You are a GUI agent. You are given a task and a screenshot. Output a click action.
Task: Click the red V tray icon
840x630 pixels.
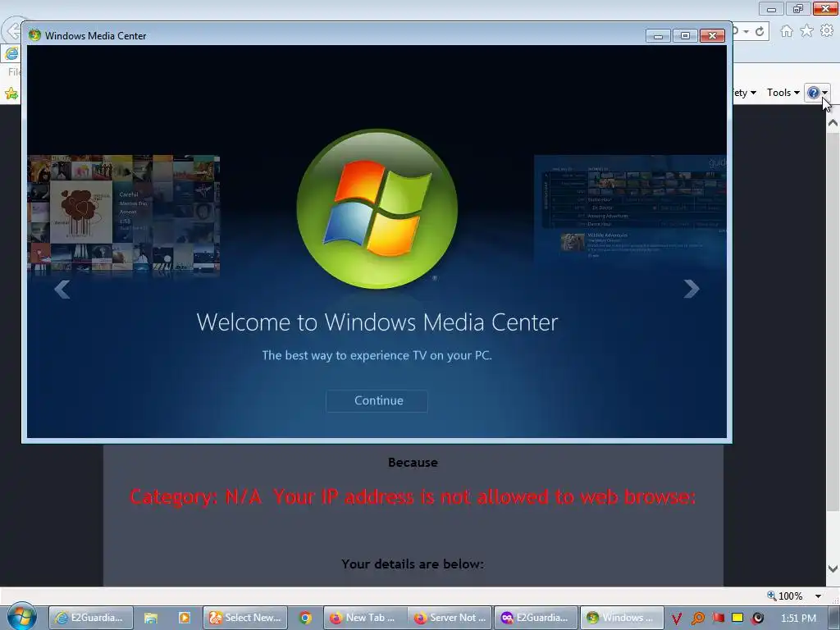pyautogui.click(x=677, y=619)
